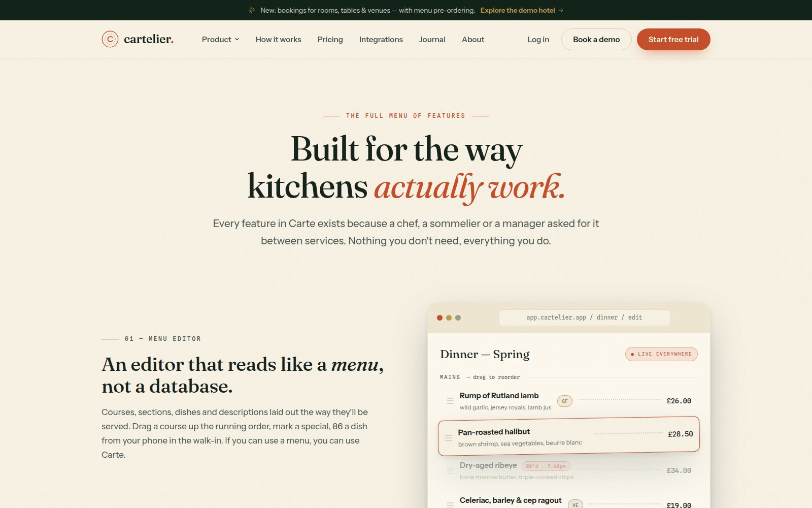This screenshot has height=508, width=812.
Task: Select the drag handle beside Dry-aged ribeye
Action: pos(450,470)
